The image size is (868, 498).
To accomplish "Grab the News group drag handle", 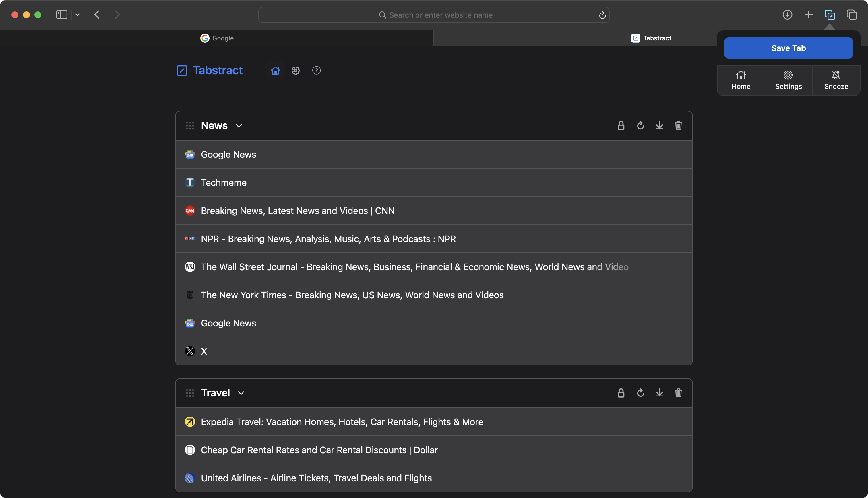I will point(190,126).
